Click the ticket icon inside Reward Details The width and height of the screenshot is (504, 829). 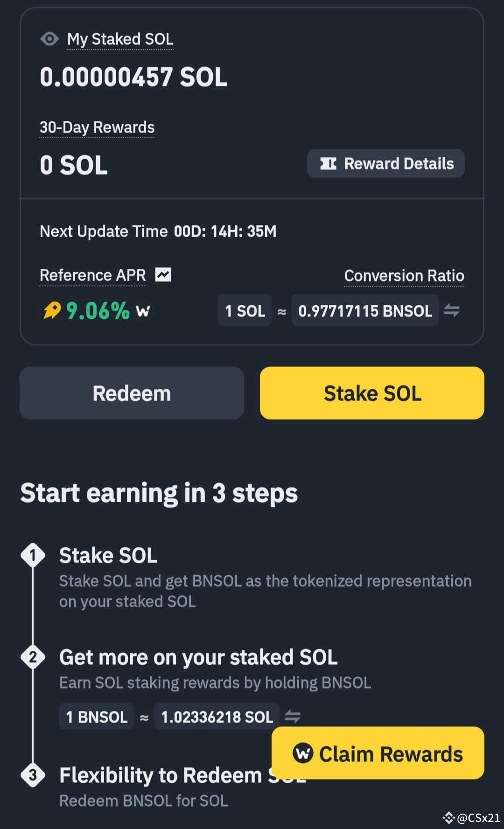pos(329,163)
